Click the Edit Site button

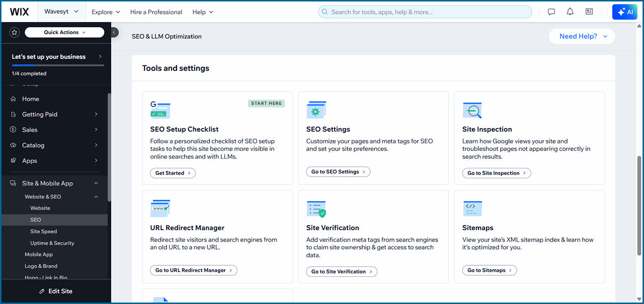click(55, 291)
